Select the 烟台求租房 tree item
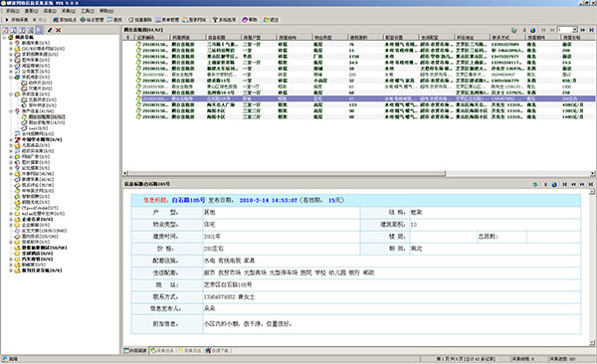The image size is (597, 364). [46, 122]
